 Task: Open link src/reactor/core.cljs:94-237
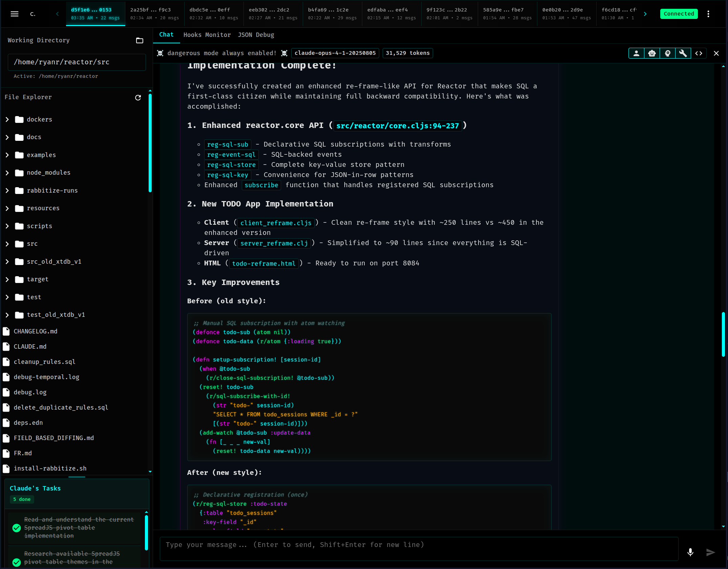pyautogui.click(x=398, y=126)
